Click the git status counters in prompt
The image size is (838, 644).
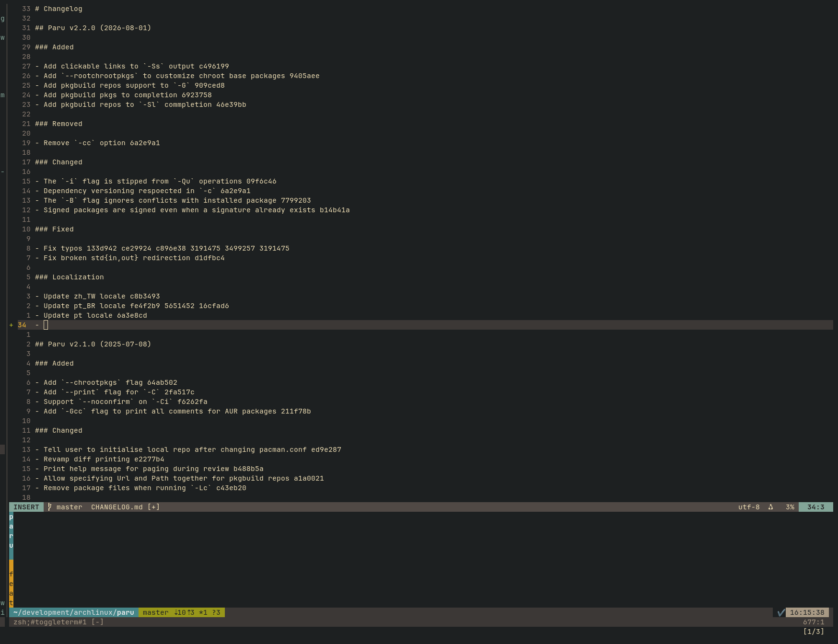pos(197,612)
